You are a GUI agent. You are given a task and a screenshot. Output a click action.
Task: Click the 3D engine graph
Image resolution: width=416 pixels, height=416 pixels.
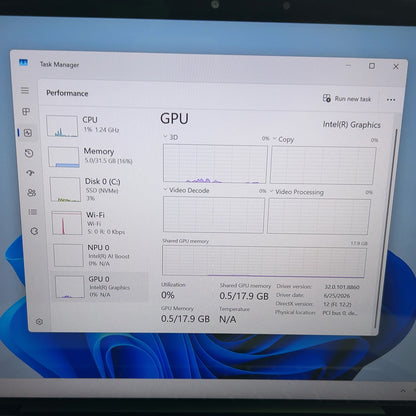pyautogui.click(x=215, y=164)
